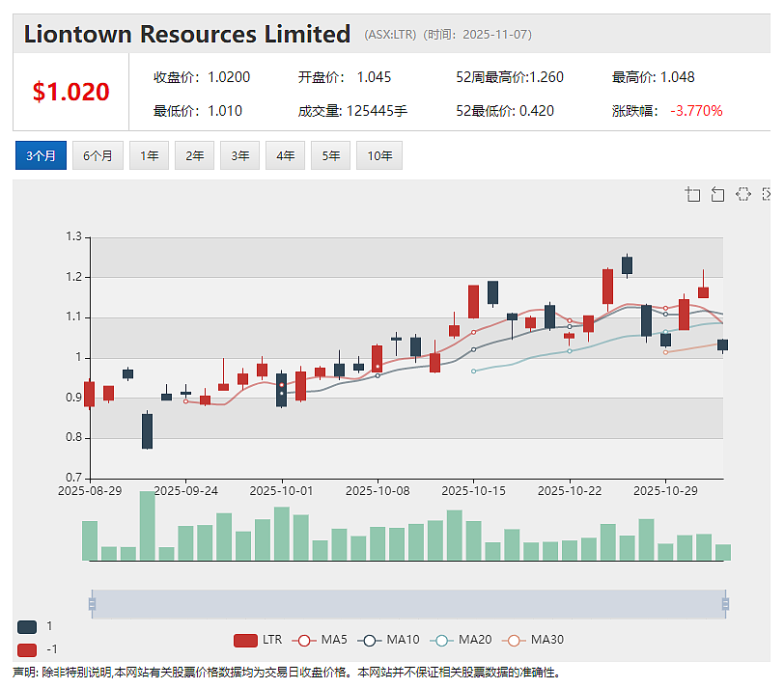Click the 2025-09-24 x-axis date label

[186, 491]
